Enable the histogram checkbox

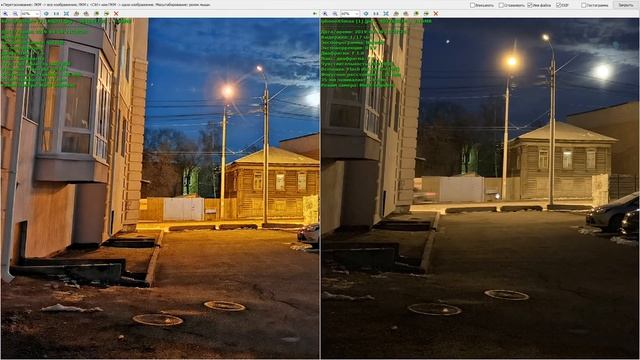click(584, 5)
